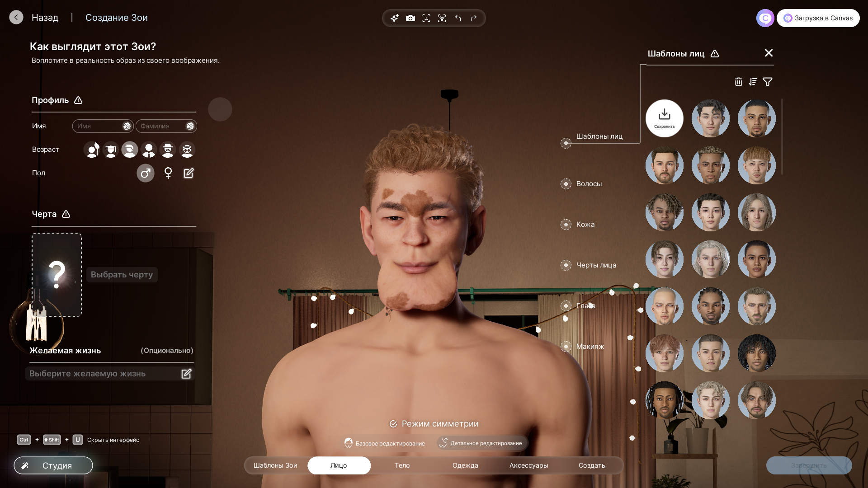Image resolution: width=868 pixels, height=488 pixels.
Task: Click the face templates panel scrollbar
Action: (782, 137)
